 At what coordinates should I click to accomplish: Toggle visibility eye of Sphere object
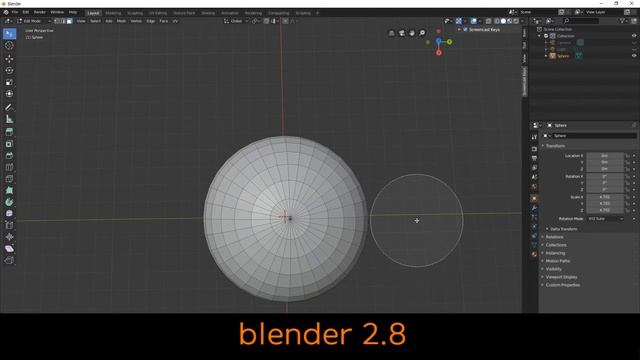tap(634, 56)
